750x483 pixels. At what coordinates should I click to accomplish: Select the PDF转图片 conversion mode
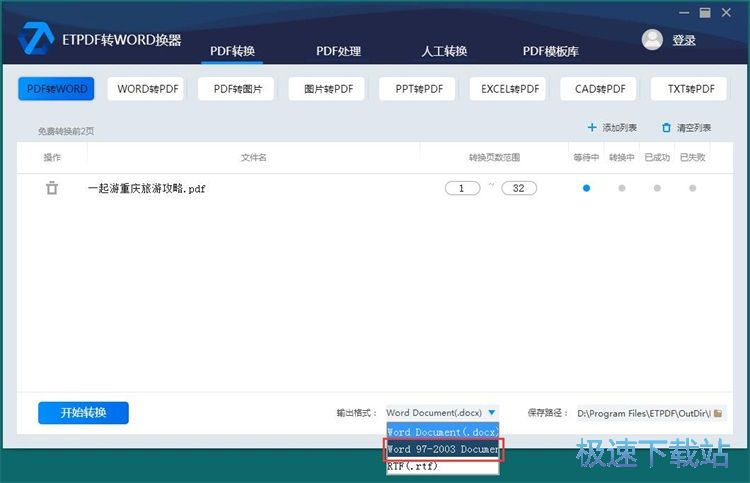coord(238,89)
